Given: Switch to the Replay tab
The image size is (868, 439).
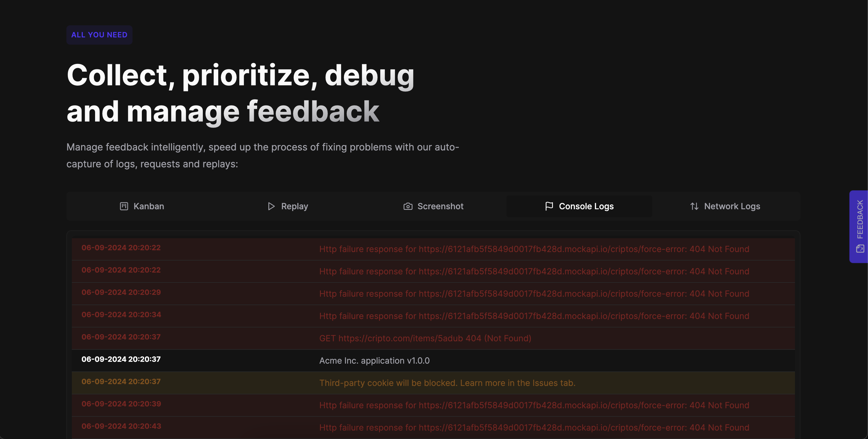Looking at the screenshot, I should [x=288, y=206].
